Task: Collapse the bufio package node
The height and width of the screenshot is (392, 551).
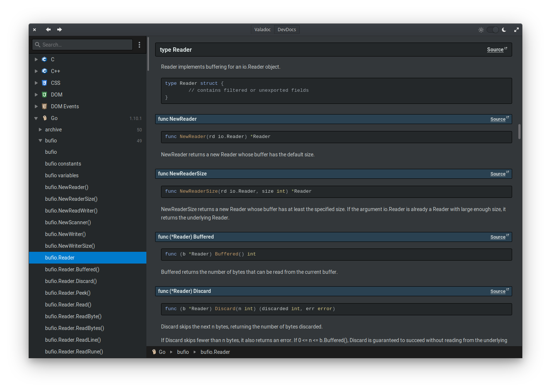Action: (40, 141)
